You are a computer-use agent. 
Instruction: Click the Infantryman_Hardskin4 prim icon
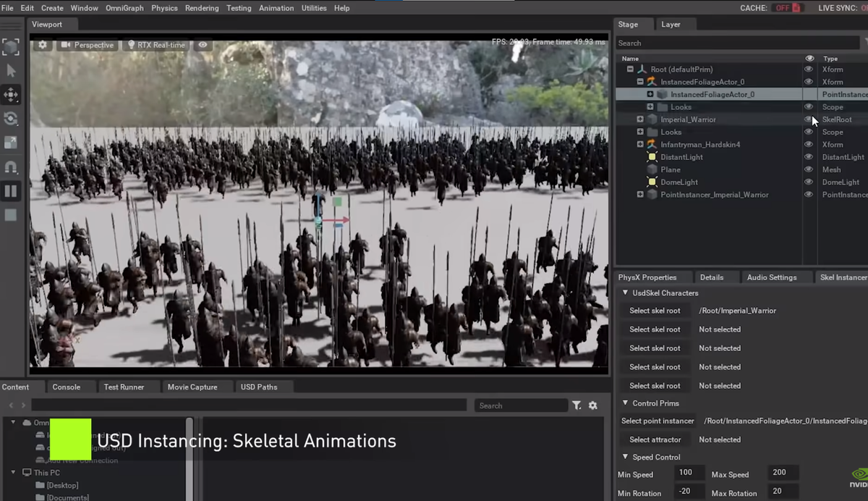[652, 145]
